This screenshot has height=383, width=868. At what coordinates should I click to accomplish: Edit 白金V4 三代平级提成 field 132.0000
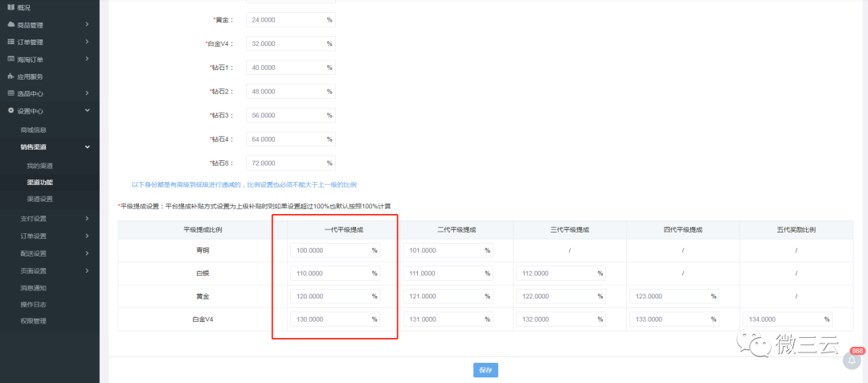coord(561,319)
